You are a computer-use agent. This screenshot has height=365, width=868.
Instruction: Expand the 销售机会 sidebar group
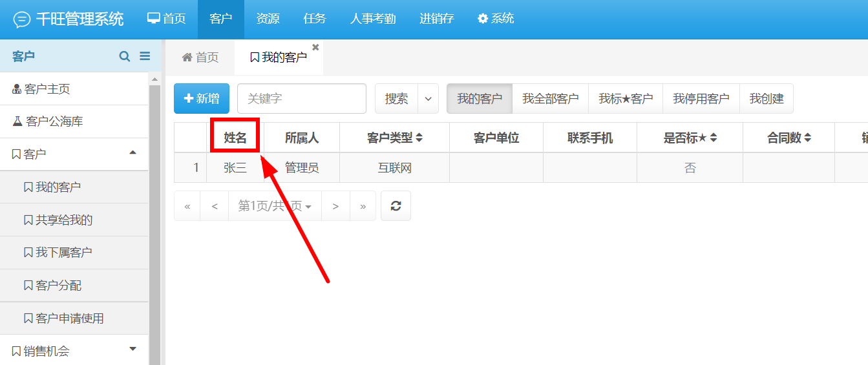point(74,351)
